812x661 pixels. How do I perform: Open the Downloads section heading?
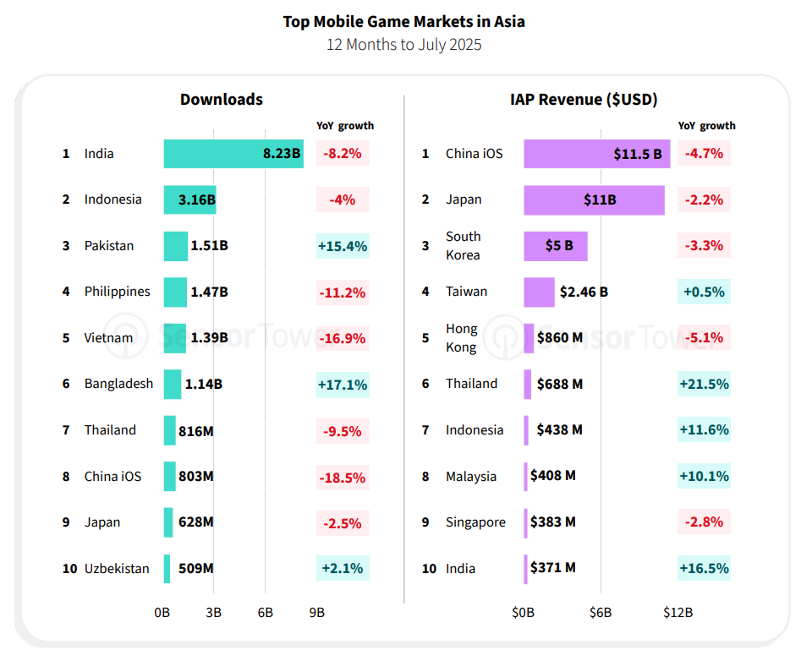(222, 100)
